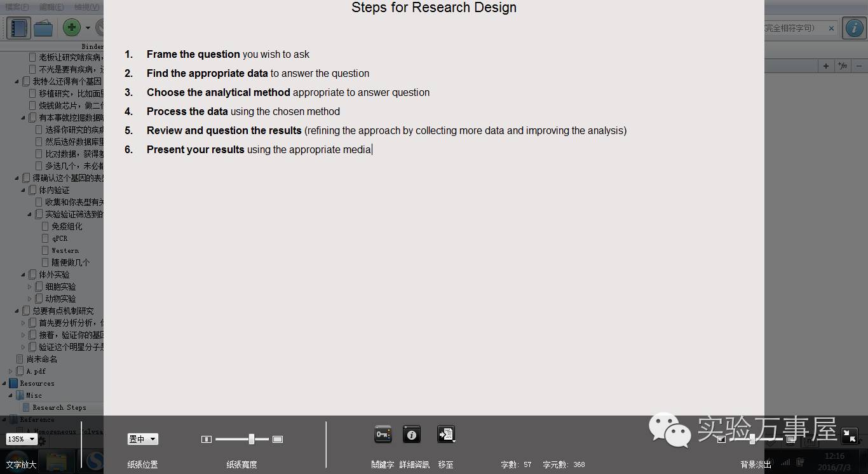Click end of 'Present your results' line
Image resolution: width=868 pixels, height=474 pixels.
[372, 149]
